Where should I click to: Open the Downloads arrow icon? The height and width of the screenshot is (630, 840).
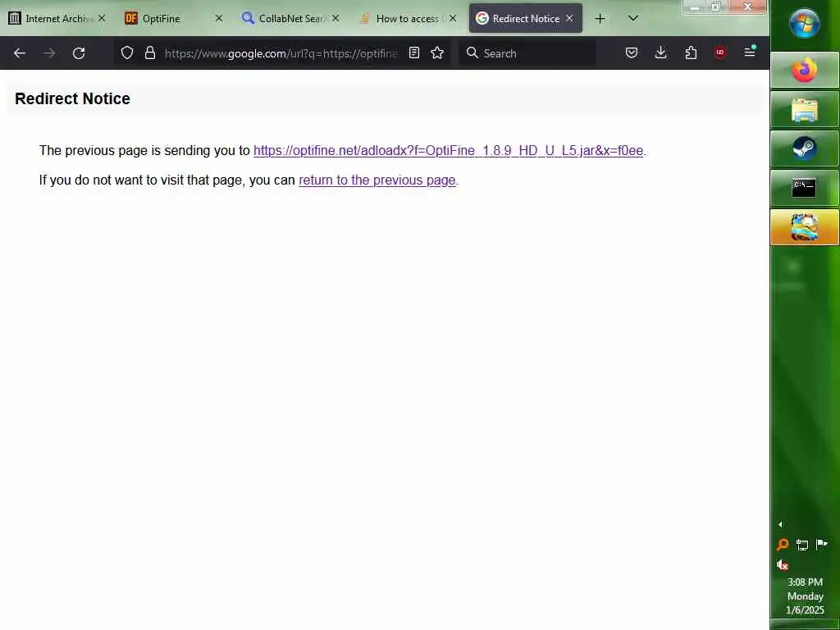[661, 52]
